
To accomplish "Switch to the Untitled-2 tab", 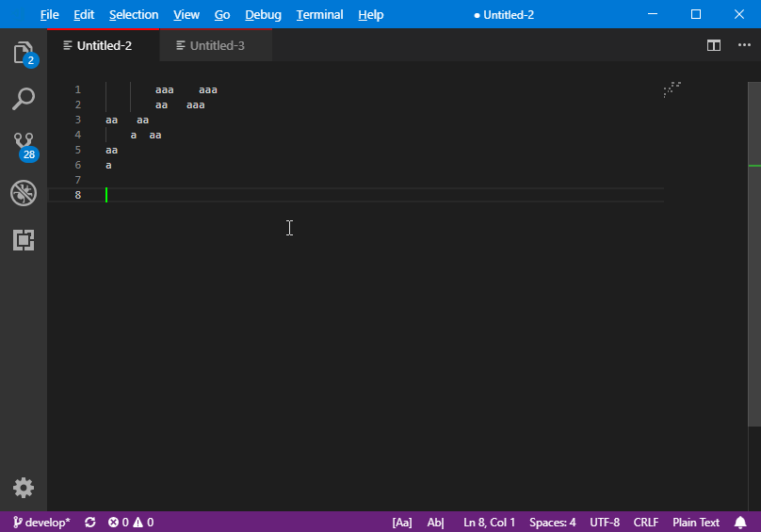I will pos(104,45).
